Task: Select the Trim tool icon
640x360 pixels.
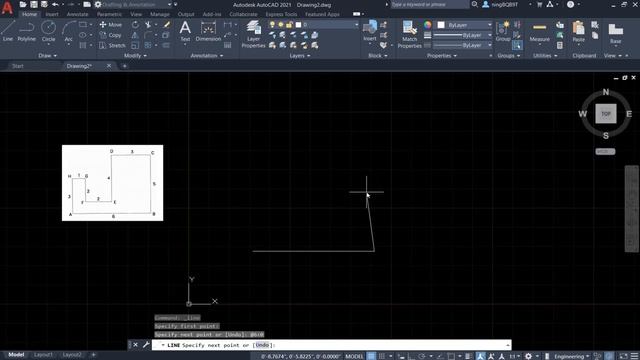Action: 148,24
